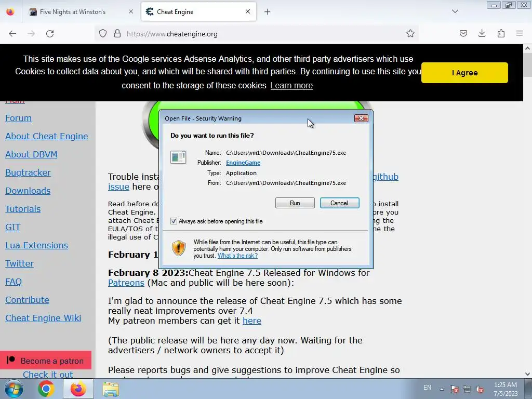Show hidden tray icons arrow
The height and width of the screenshot is (399, 532).
click(442, 389)
